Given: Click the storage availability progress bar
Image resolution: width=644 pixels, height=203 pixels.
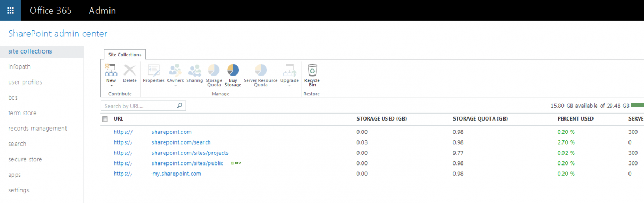Looking at the screenshot, I should click(638, 106).
